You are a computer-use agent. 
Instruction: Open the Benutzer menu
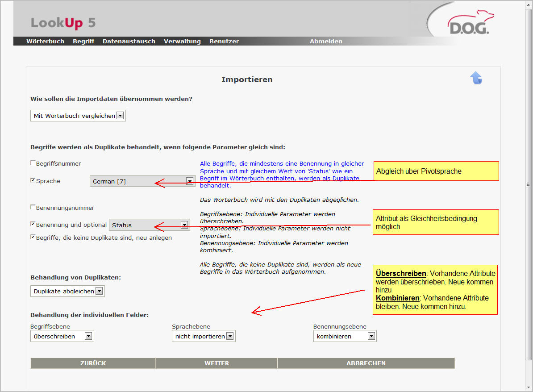coord(224,41)
